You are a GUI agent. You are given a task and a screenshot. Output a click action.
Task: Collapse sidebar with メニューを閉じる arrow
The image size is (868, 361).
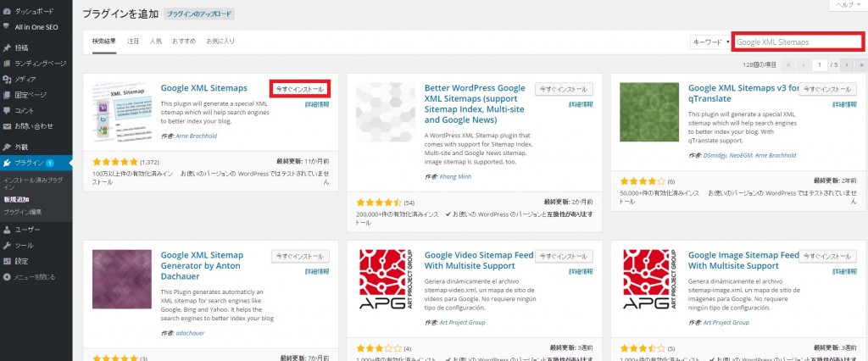click(x=8, y=276)
